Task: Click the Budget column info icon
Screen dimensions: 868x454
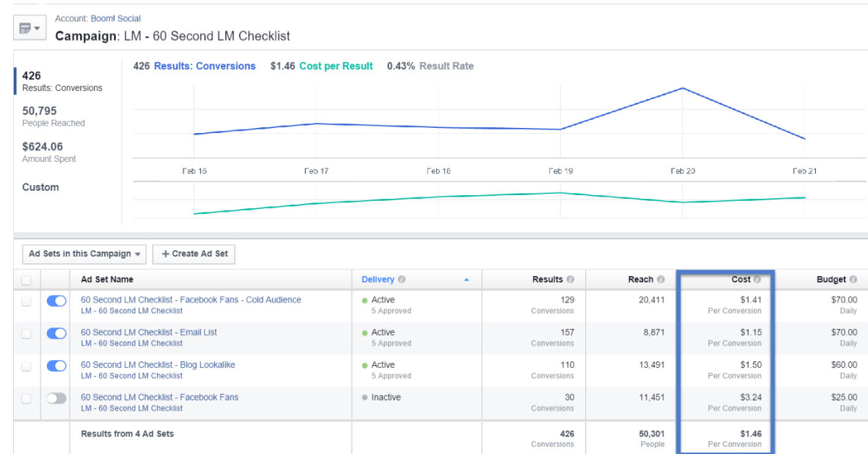Action: 852,280
